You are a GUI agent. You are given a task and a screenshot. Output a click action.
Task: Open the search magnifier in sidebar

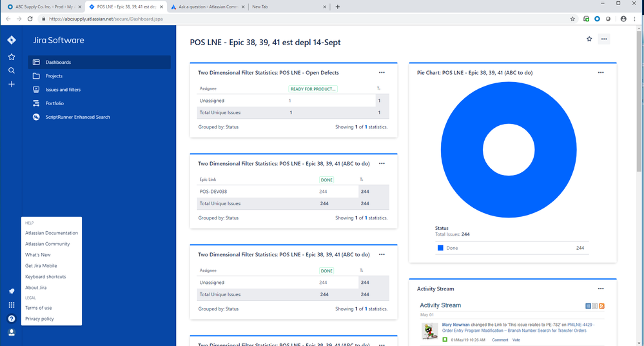[x=12, y=70]
